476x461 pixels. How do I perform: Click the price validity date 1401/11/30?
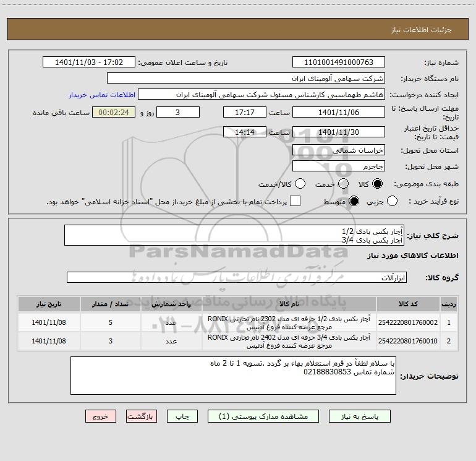click(x=339, y=132)
